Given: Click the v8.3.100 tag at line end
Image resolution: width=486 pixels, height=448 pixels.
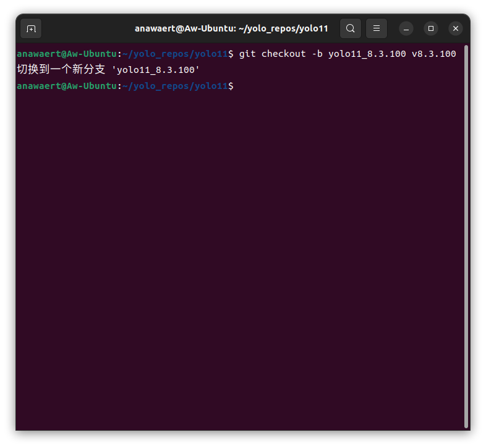Looking at the screenshot, I should click(433, 54).
